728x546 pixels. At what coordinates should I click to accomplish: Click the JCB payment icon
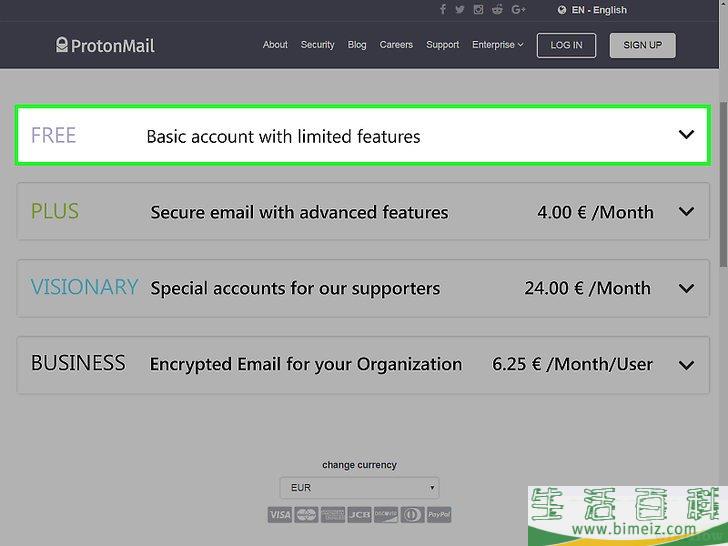click(x=359, y=514)
